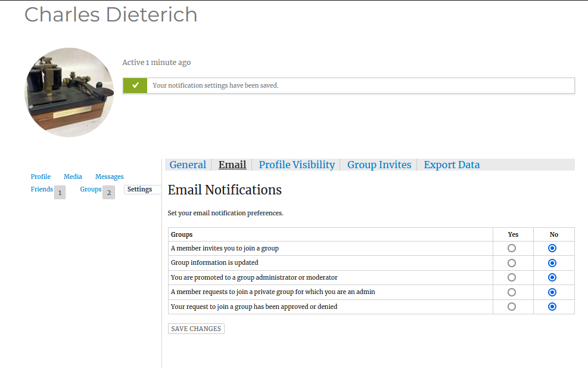Screen dimensions: 588x368
Task: Click the telegraph key profile avatar
Action: pyautogui.click(x=69, y=92)
